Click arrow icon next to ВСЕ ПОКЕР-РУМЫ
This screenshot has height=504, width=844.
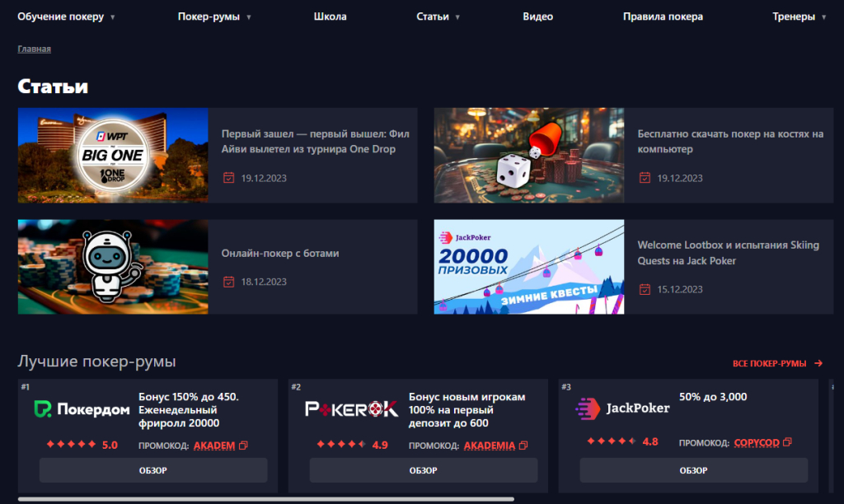[818, 364]
